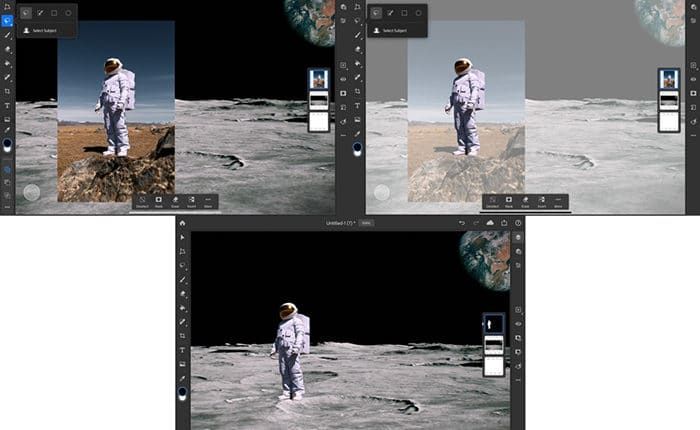Toggle layer visibility eye in the top-right screenshot
Viewport: 700px width, 430px height.
coord(692,78)
